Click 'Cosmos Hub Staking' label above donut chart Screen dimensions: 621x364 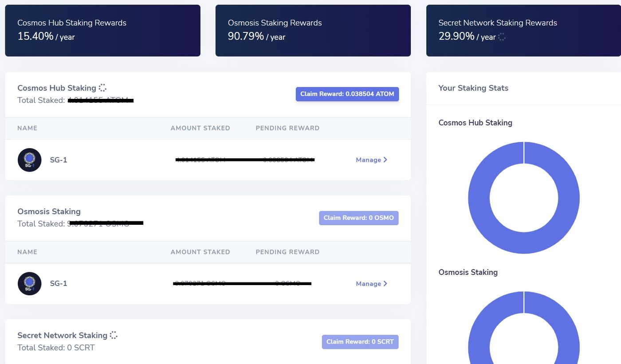(x=476, y=123)
